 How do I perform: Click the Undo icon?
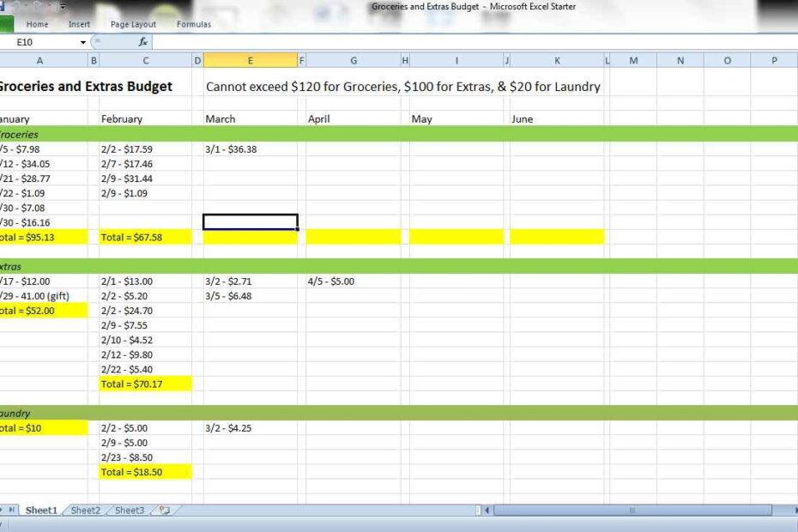pos(14,5)
